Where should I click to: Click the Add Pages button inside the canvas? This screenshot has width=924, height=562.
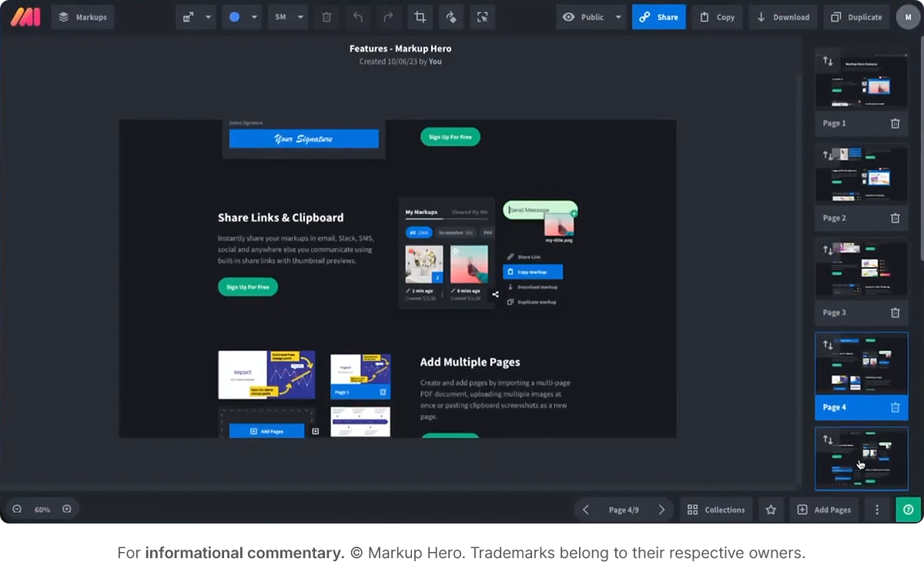(267, 431)
